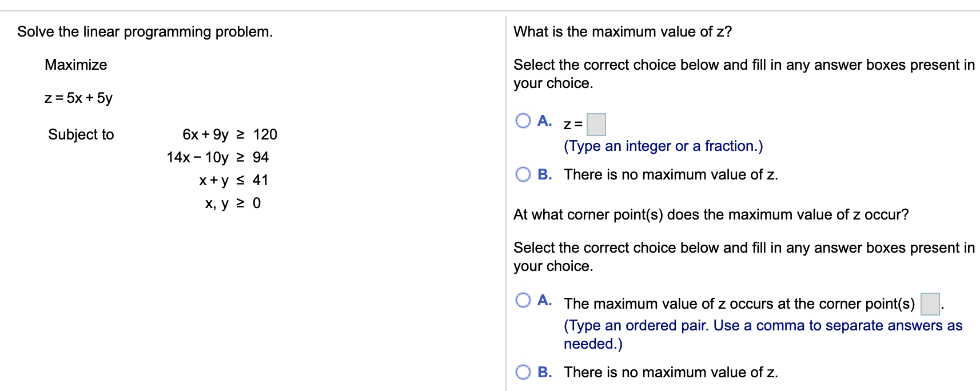Click the constraint x + y ≤ 41
Screen dimensions: 980x391
pyautogui.click(x=234, y=180)
